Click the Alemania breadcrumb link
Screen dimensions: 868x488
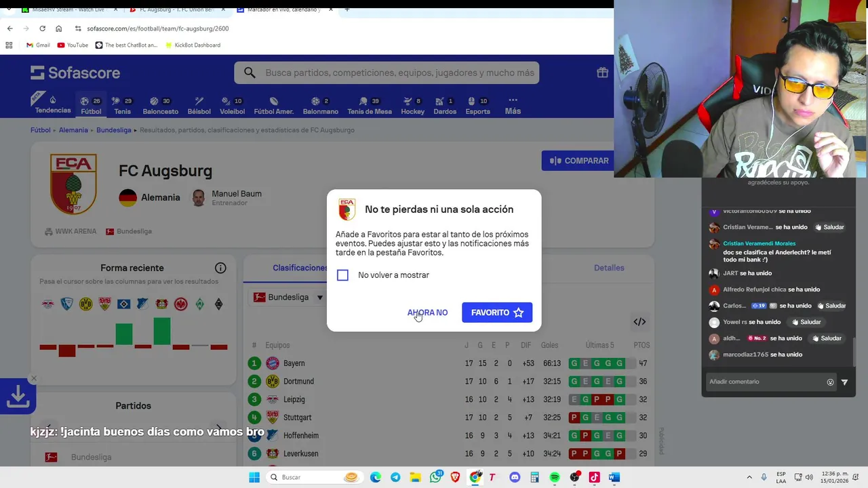click(x=73, y=130)
